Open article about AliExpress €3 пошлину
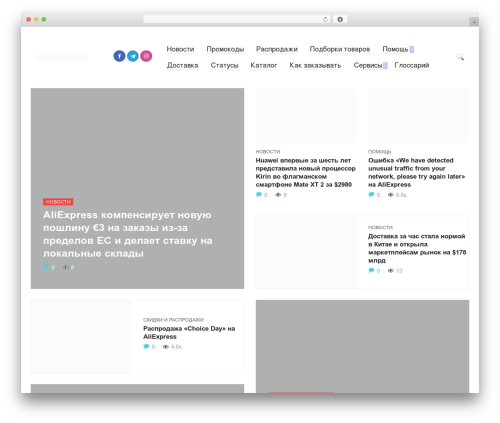This screenshot has height=423, width=500. pyautogui.click(x=127, y=234)
